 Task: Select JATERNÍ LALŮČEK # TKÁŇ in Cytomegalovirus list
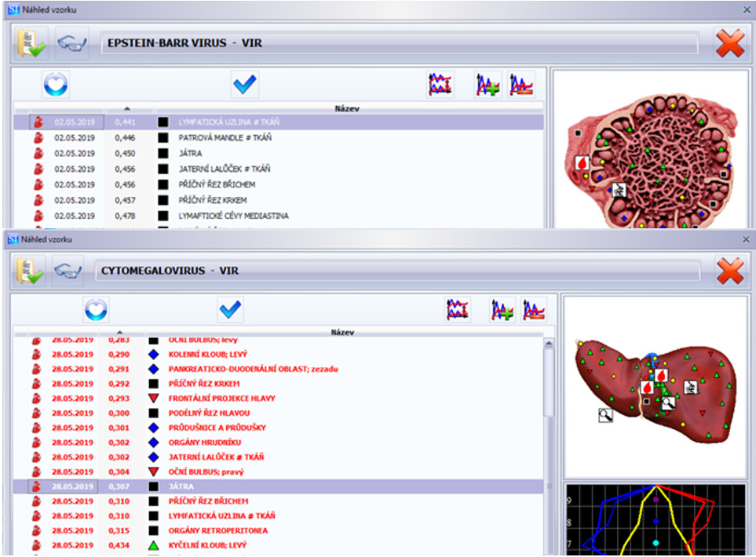click(278, 457)
